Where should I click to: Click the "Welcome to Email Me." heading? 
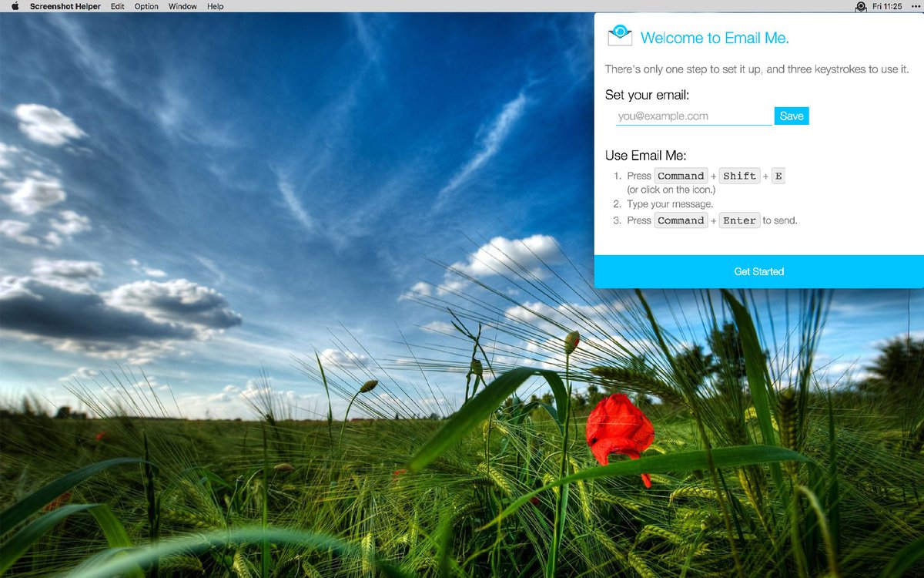[x=715, y=38]
